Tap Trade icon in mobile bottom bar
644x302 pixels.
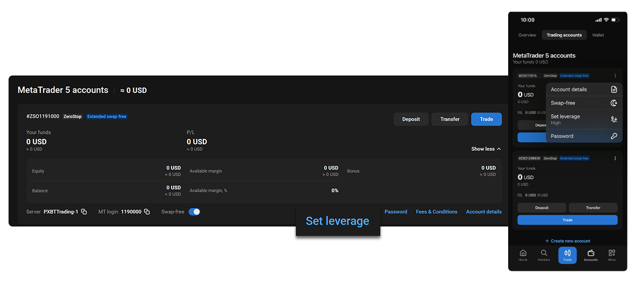tap(568, 255)
